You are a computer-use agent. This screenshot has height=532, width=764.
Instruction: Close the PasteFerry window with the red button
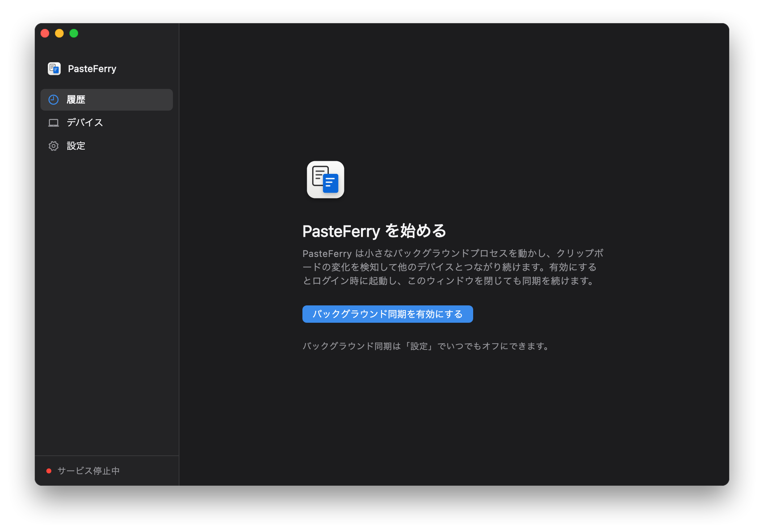tap(45, 33)
